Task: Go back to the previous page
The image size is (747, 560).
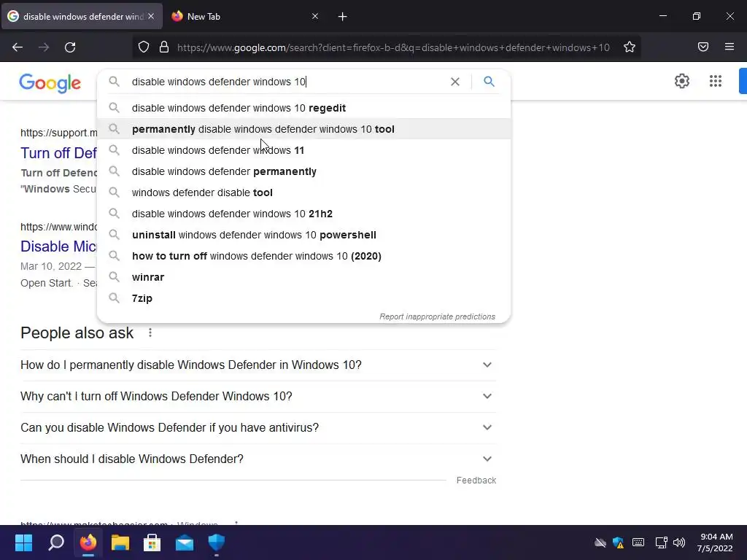Action: click(x=18, y=47)
